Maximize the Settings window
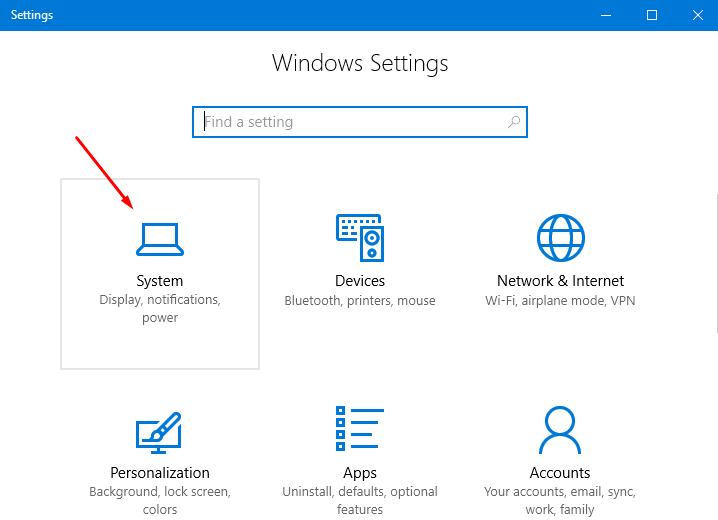 tap(652, 15)
